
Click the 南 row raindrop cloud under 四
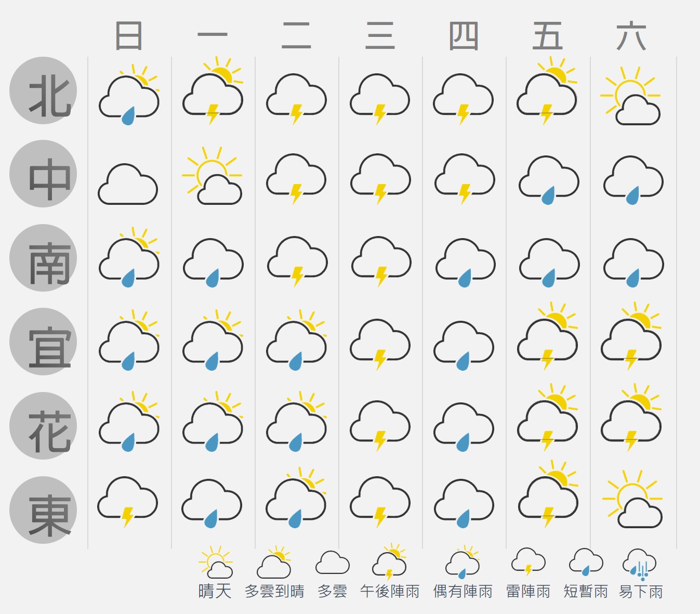tap(466, 263)
